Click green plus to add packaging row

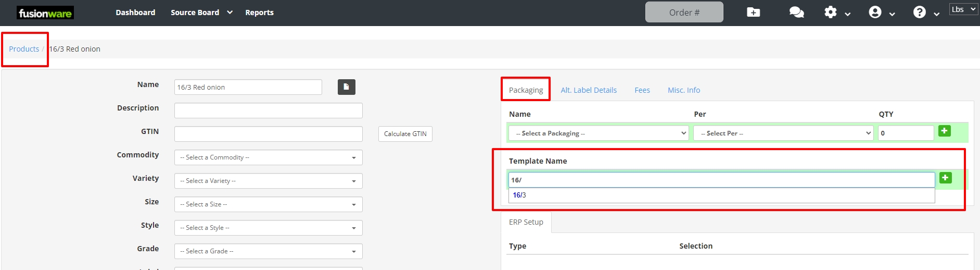click(x=944, y=131)
